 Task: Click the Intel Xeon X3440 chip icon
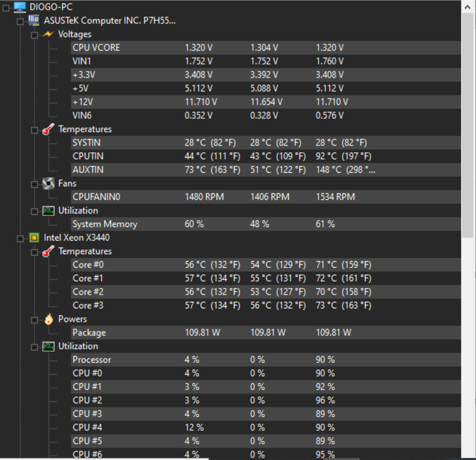34,238
